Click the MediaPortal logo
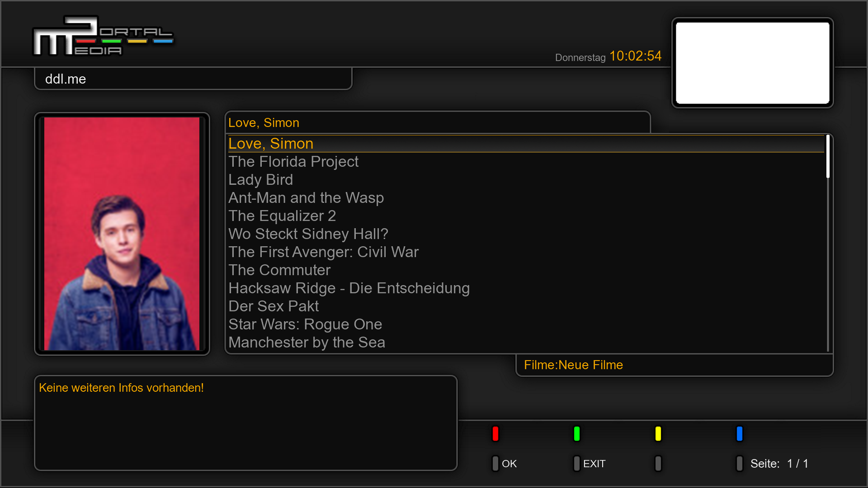 point(103,36)
